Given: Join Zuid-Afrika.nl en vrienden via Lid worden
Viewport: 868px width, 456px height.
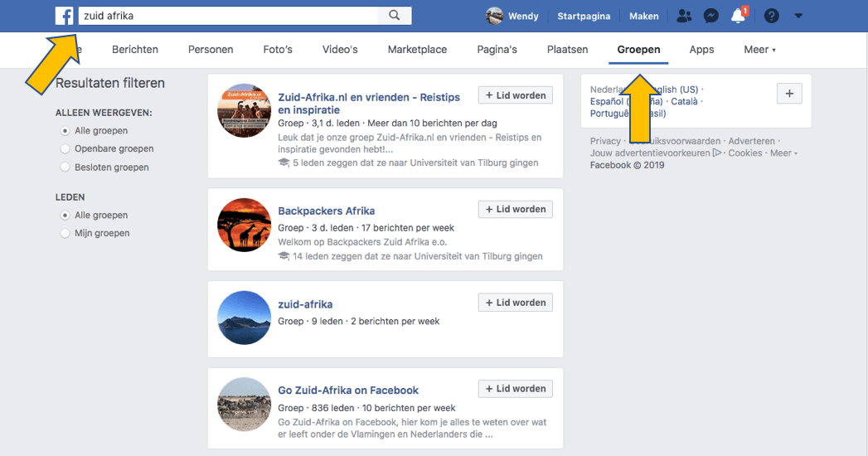Looking at the screenshot, I should pyautogui.click(x=516, y=95).
